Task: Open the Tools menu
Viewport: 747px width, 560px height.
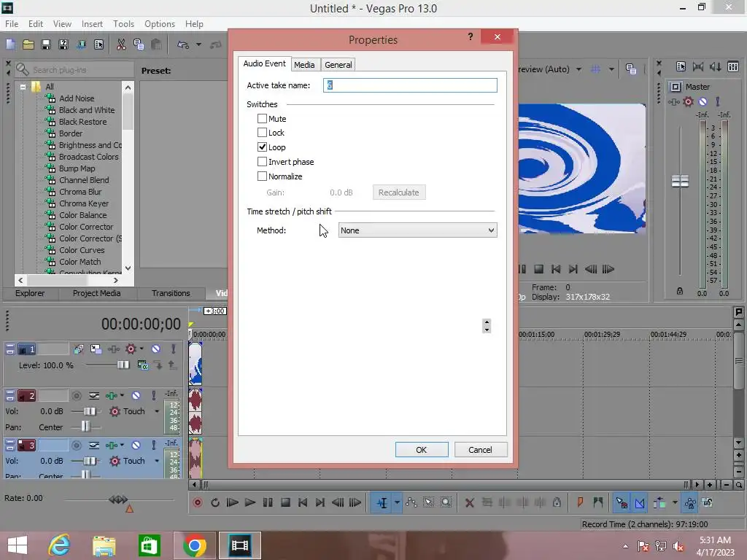Action: [123, 24]
